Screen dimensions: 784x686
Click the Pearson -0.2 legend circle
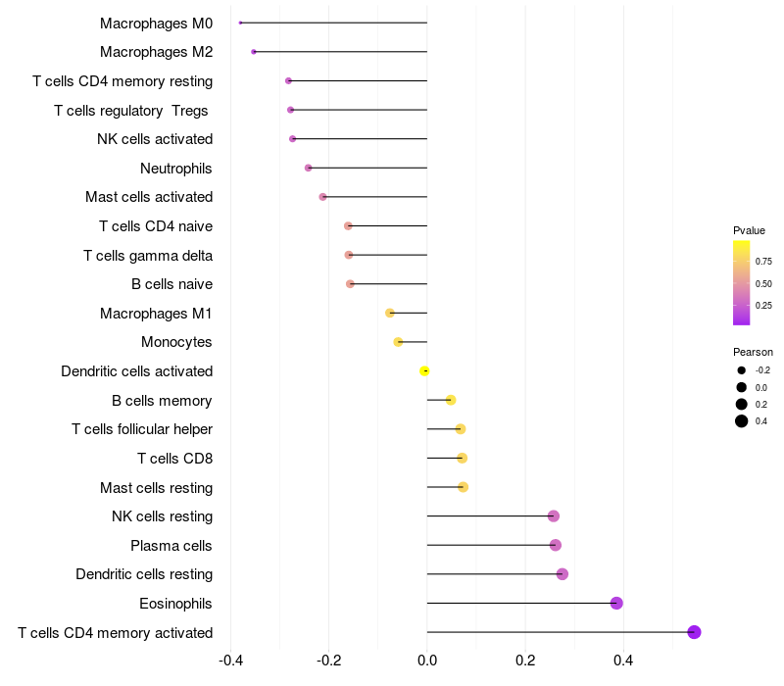pyautogui.click(x=741, y=370)
